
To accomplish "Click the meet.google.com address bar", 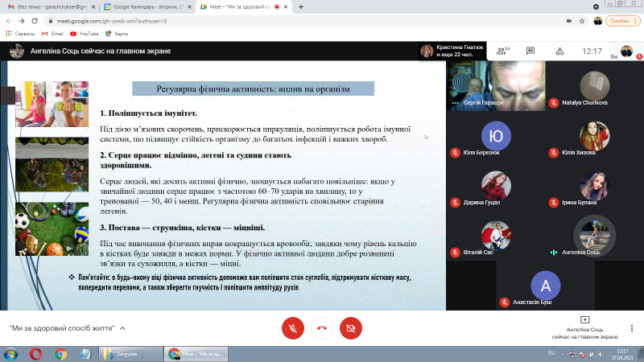I will click(x=316, y=21).
